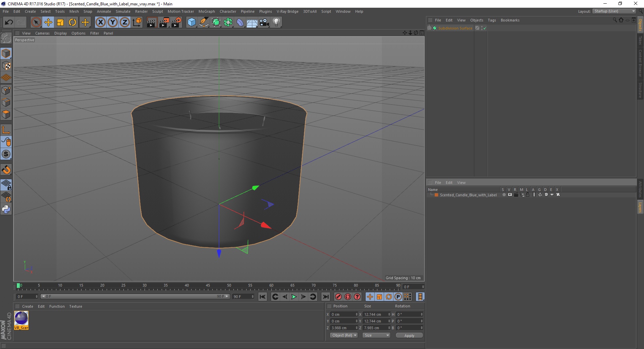
Task: Toggle Z axis lock
Action: [x=125, y=22]
